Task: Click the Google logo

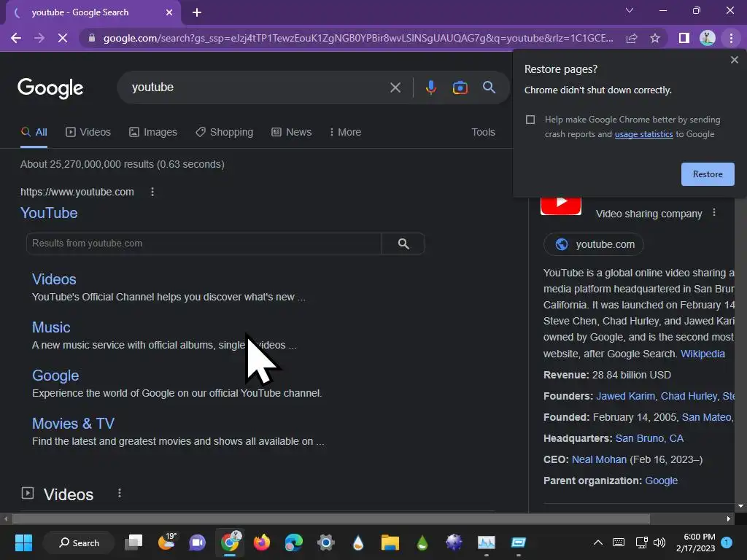Action: click(50, 87)
